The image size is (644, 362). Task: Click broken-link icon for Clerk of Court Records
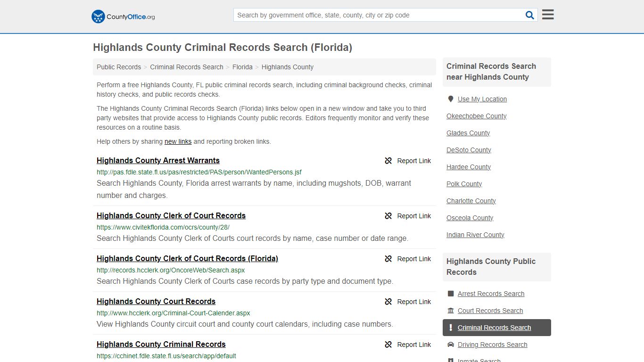coord(388,216)
